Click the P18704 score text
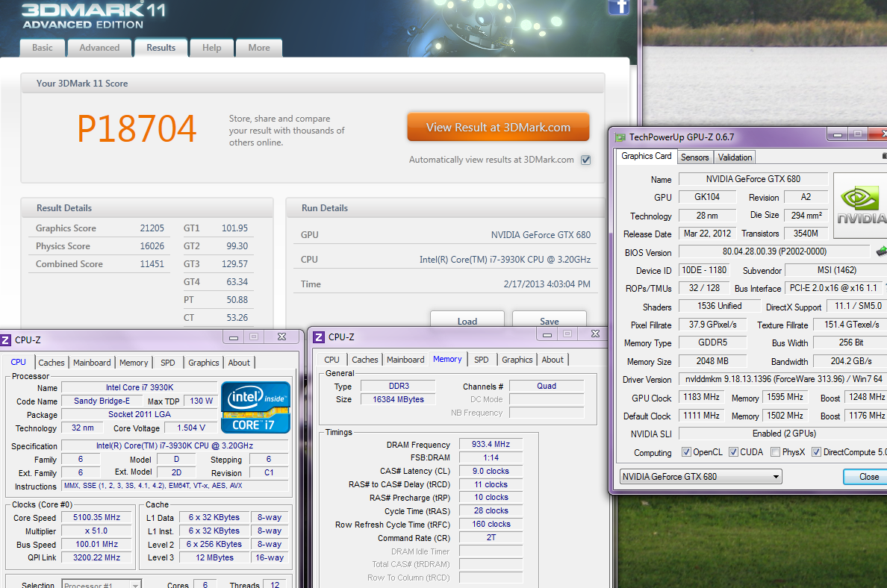The width and height of the screenshot is (887, 588). [137, 128]
